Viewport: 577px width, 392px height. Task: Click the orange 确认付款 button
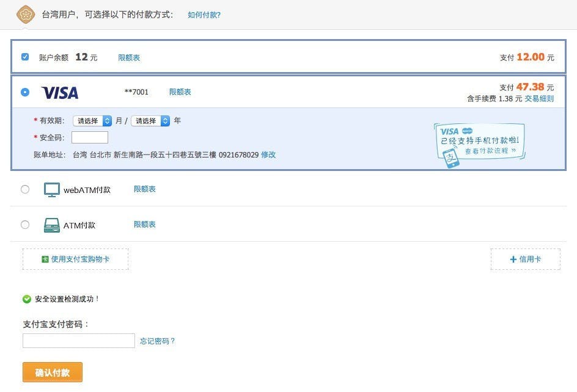point(53,372)
